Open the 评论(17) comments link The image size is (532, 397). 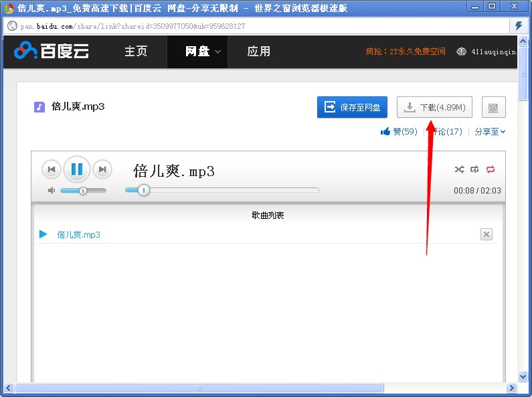tap(446, 132)
